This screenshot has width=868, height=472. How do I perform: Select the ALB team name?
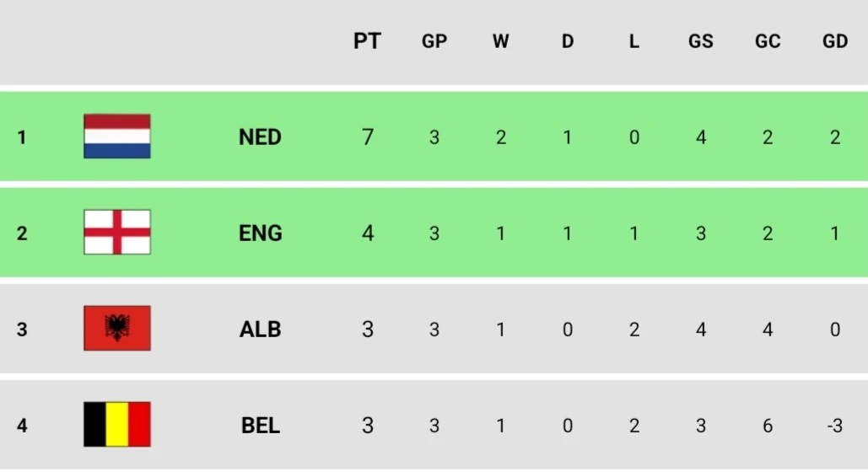260,330
